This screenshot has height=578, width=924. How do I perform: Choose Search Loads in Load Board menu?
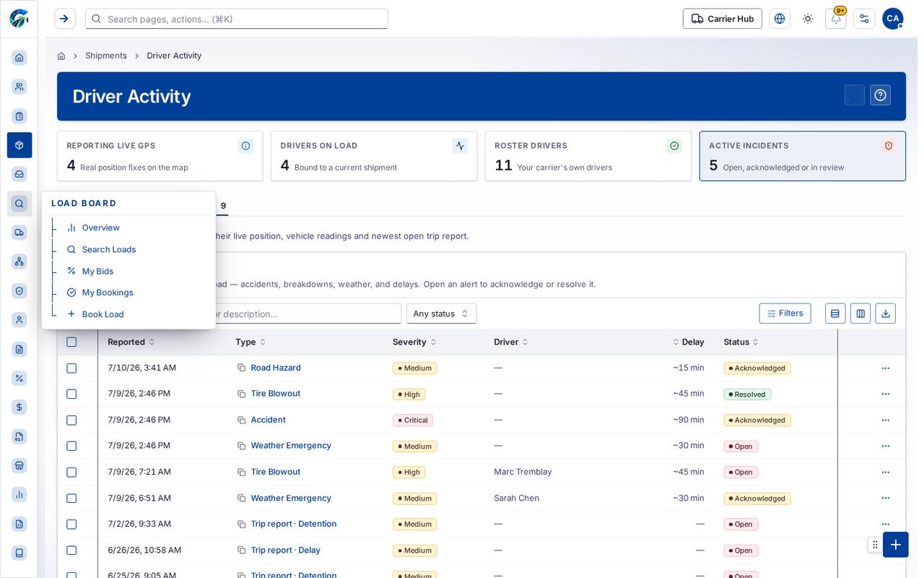pyautogui.click(x=109, y=249)
